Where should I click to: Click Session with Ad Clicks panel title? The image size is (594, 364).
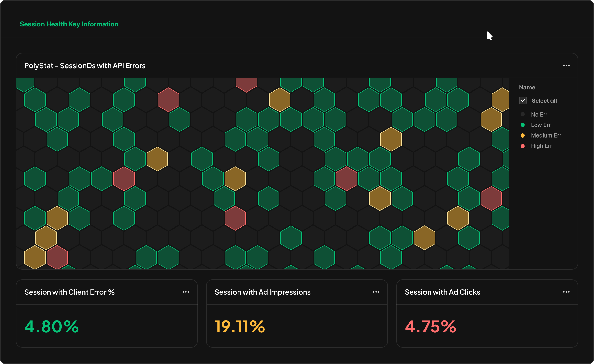442,292
